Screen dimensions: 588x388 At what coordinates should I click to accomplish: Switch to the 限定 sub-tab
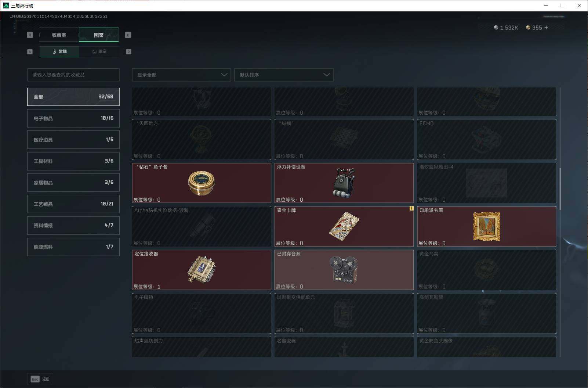99,51
